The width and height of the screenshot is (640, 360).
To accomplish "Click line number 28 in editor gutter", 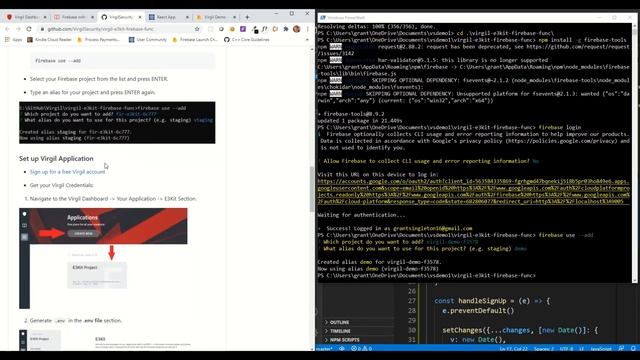I will pos(412,311).
